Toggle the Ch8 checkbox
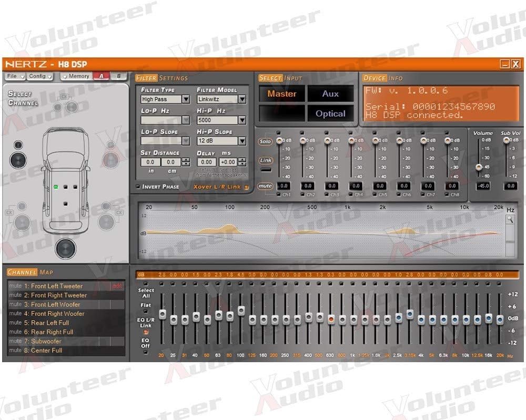 click(447, 194)
